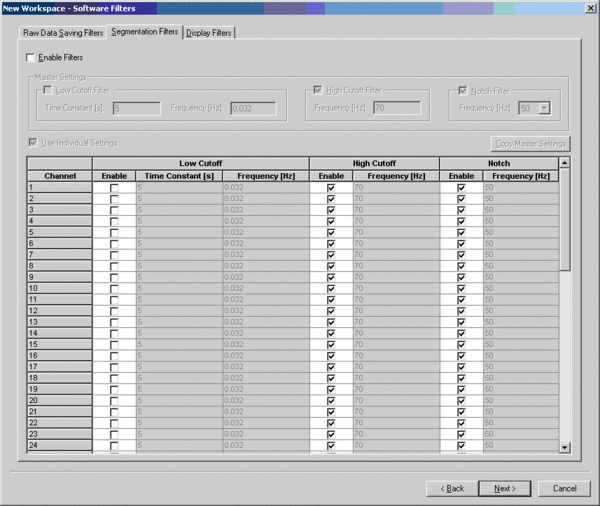This screenshot has height=506, width=600.
Task: Tick the Enable Filters checkbox
Action: 30,58
